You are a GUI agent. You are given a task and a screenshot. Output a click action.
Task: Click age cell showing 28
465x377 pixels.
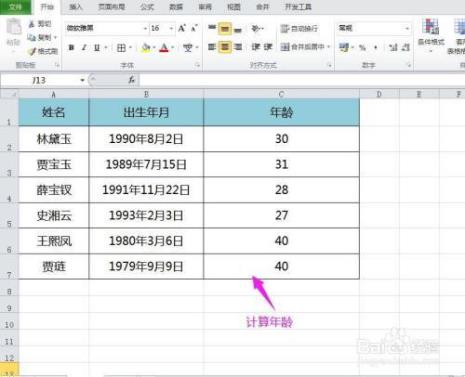pyautogui.click(x=281, y=190)
